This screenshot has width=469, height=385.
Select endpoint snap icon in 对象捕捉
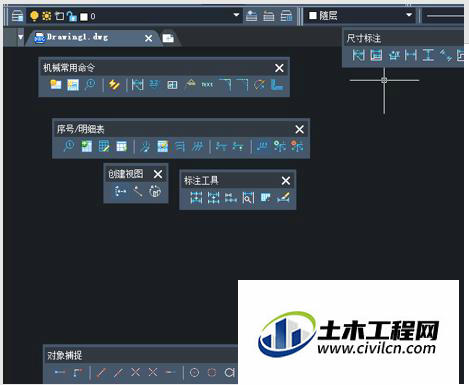point(101,372)
